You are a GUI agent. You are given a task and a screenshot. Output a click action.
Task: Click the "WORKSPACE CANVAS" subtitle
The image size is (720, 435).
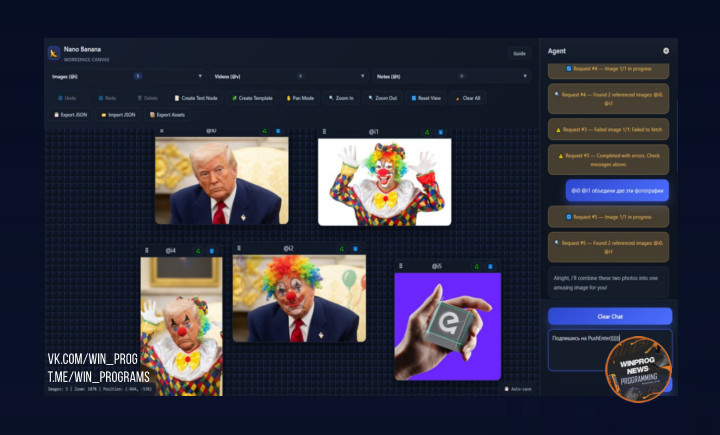coord(86,60)
